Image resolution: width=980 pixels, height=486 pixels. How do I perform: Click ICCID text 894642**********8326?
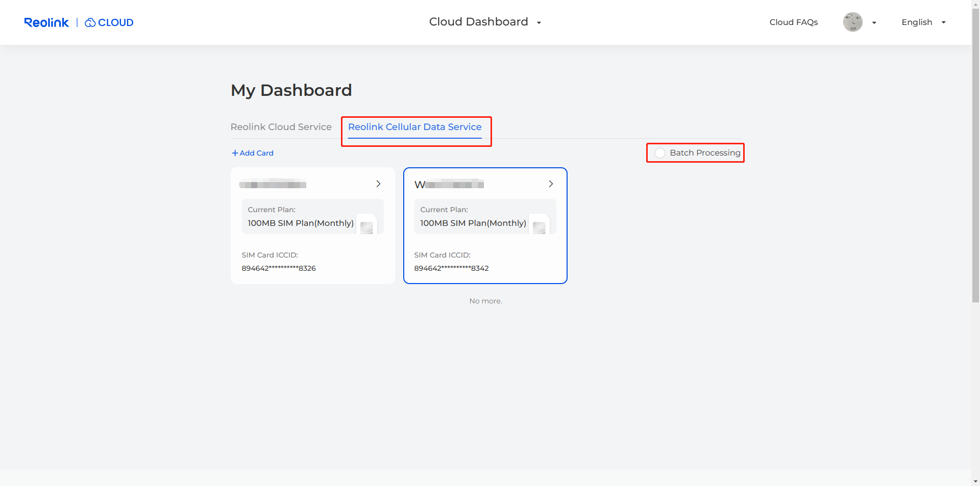click(x=279, y=268)
